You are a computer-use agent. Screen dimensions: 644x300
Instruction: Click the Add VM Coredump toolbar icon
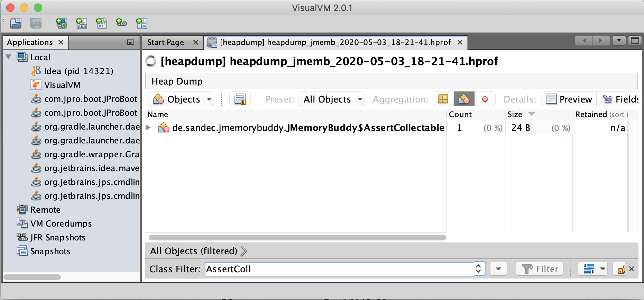(101, 23)
